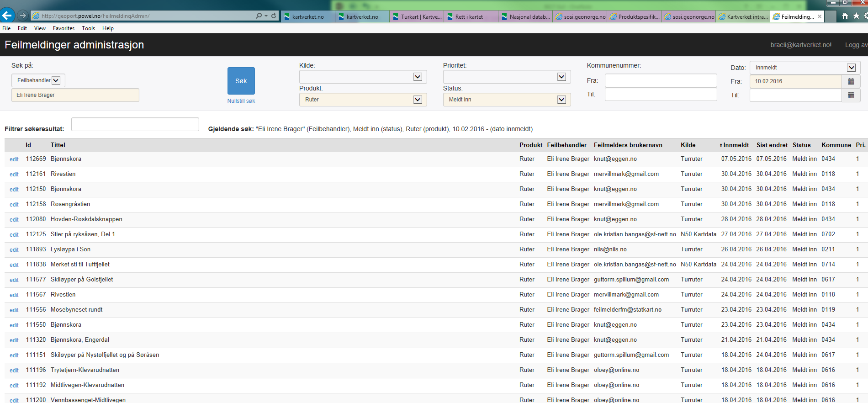This screenshot has height=403, width=868.
Task: Open the browser Home icon
Action: (845, 16)
